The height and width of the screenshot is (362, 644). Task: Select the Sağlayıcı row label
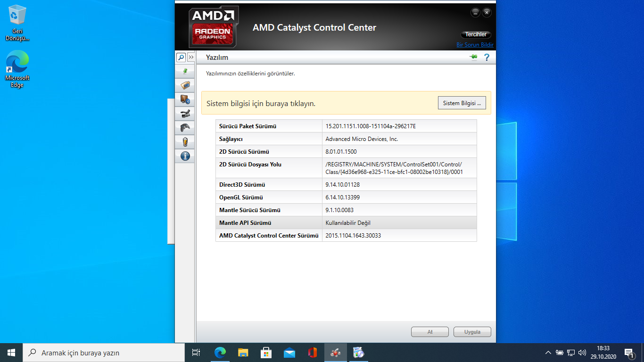231,139
